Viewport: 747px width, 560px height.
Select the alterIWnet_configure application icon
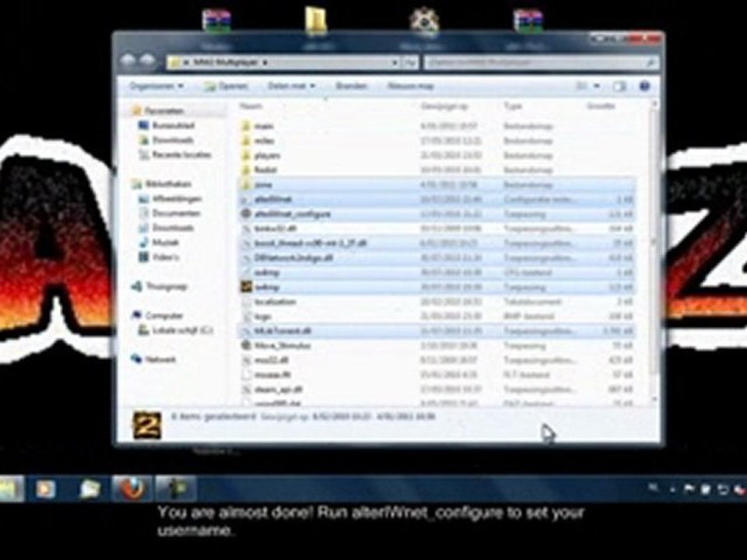(x=246, y=214)
